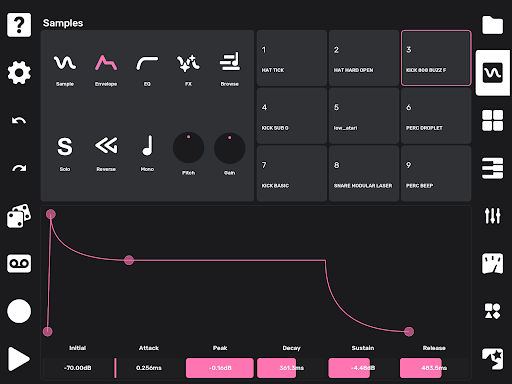Open the folder projects icon
This screenshot has width=512, height=384.
pyautogui.click(x=493, y=25)
